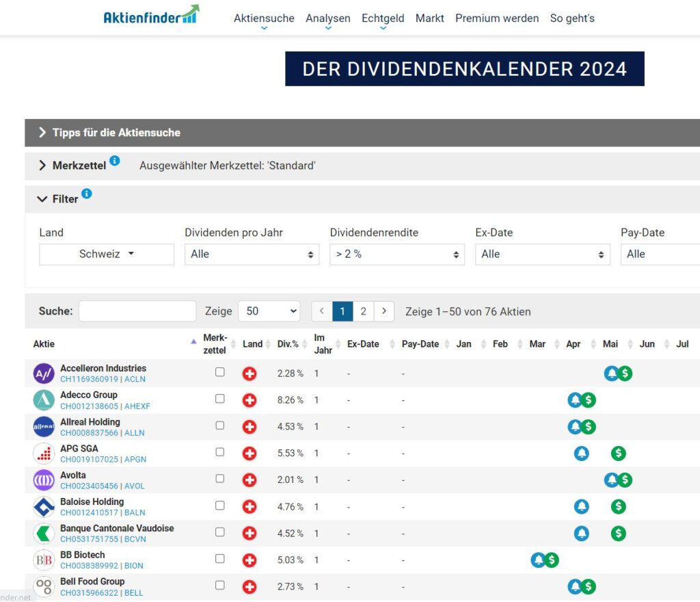The height and width of the screenshot is (602, 700).
Task: Open the Filter info icon
Action: point(87,194)
